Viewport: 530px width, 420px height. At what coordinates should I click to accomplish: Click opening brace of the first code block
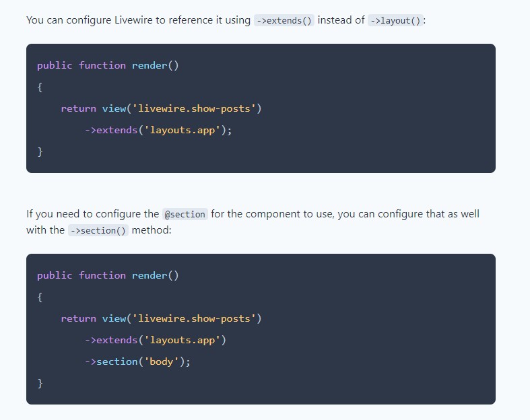(40, 87)
